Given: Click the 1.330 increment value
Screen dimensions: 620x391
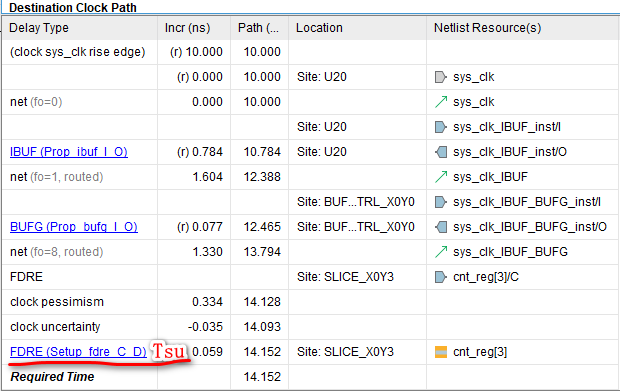Looking at the screenshot, I should (208, 252).
